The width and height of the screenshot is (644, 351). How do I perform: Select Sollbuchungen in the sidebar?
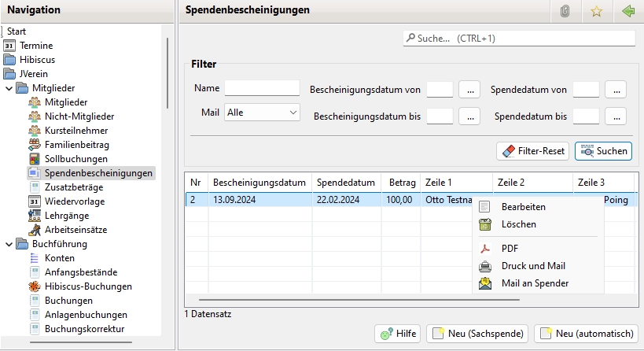76,158
